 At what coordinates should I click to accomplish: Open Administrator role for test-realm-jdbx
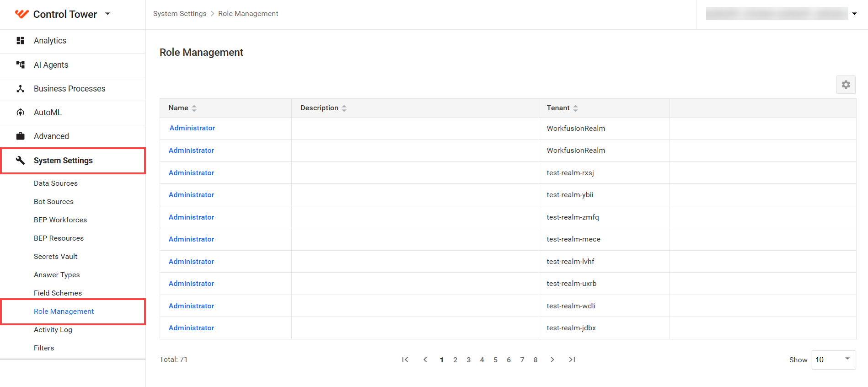191,328
